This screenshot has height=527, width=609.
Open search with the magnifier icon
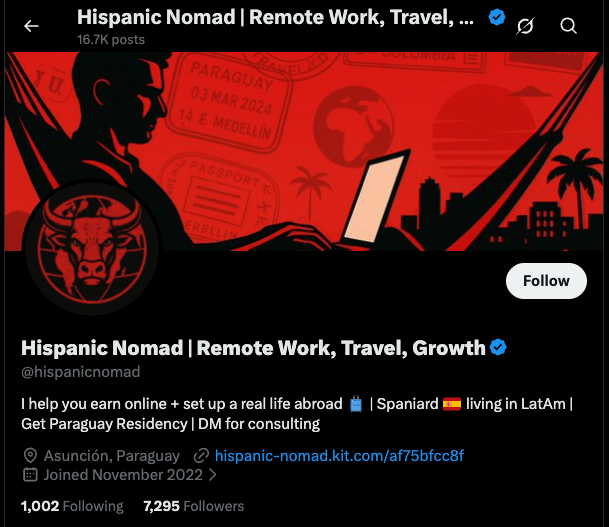pos(568,26)
